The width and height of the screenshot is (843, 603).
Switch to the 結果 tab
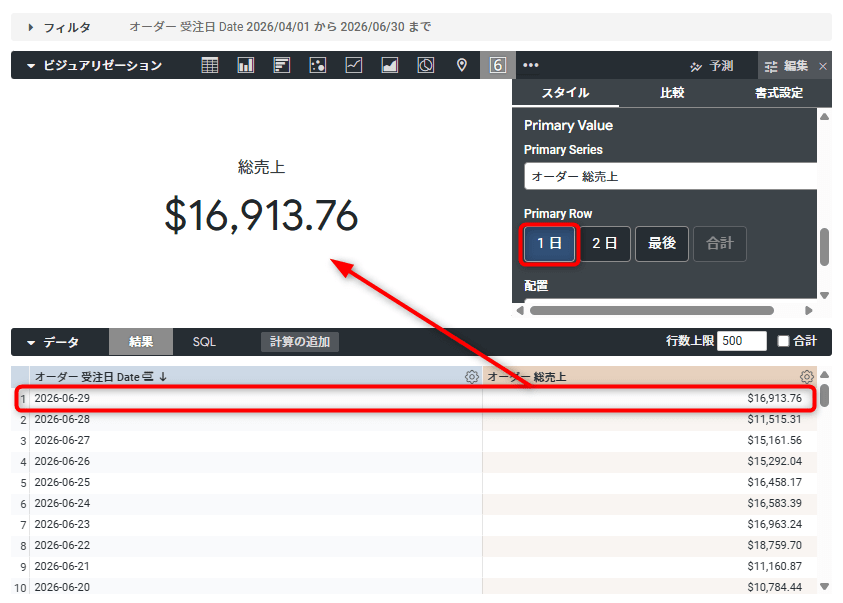[141, 342]
